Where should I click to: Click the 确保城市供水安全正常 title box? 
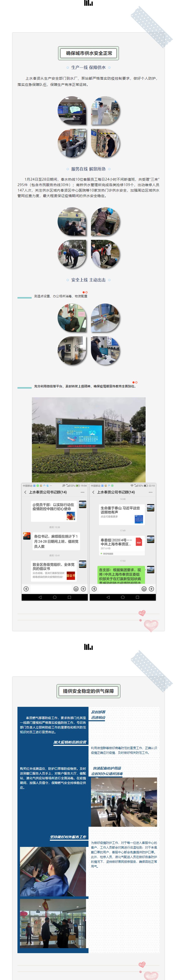pos(88,53)
